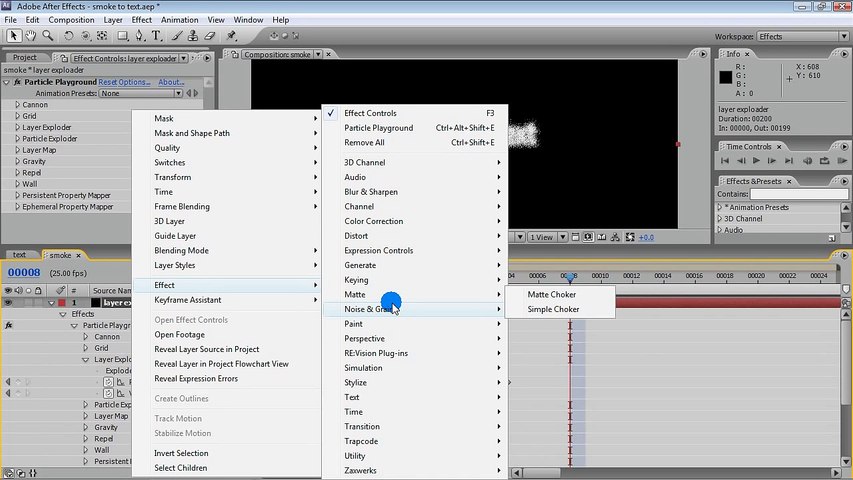Open the 1 View layout dropdown
This screenshot has width=853, height=480.
click(548, 237)
